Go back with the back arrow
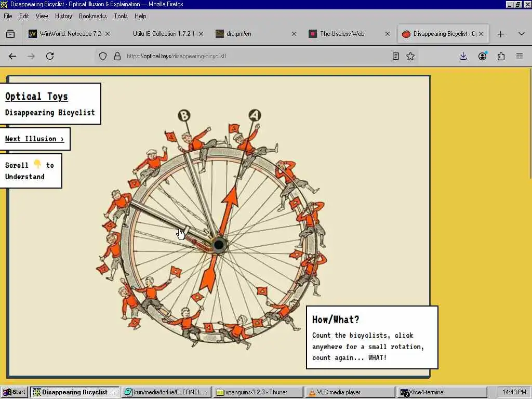 click(x=12, y=56)
